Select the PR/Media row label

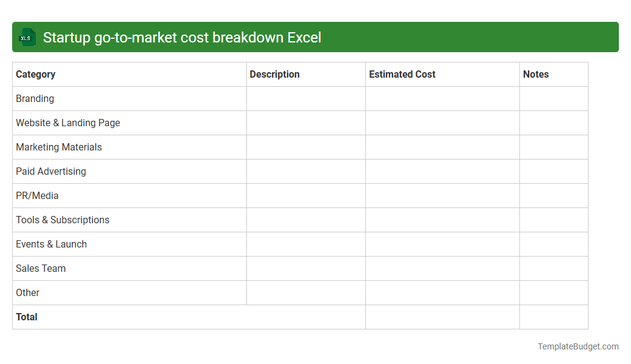(x=37, y=195)
